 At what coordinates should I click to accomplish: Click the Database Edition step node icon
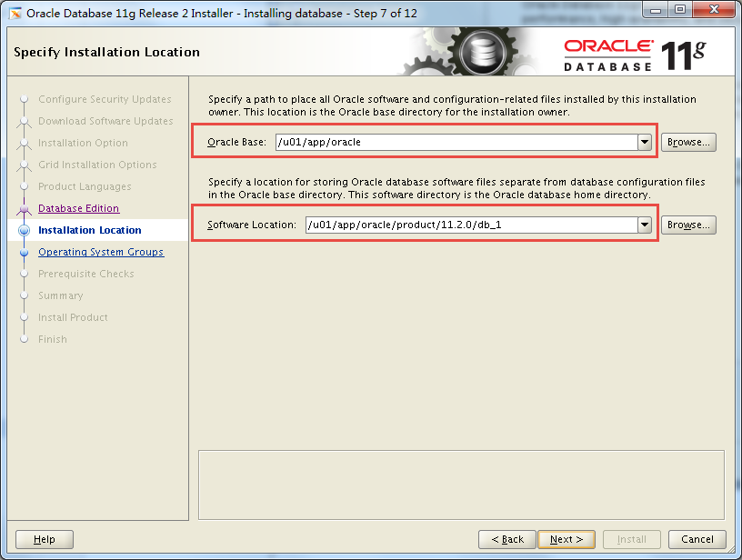click(25, 208)
